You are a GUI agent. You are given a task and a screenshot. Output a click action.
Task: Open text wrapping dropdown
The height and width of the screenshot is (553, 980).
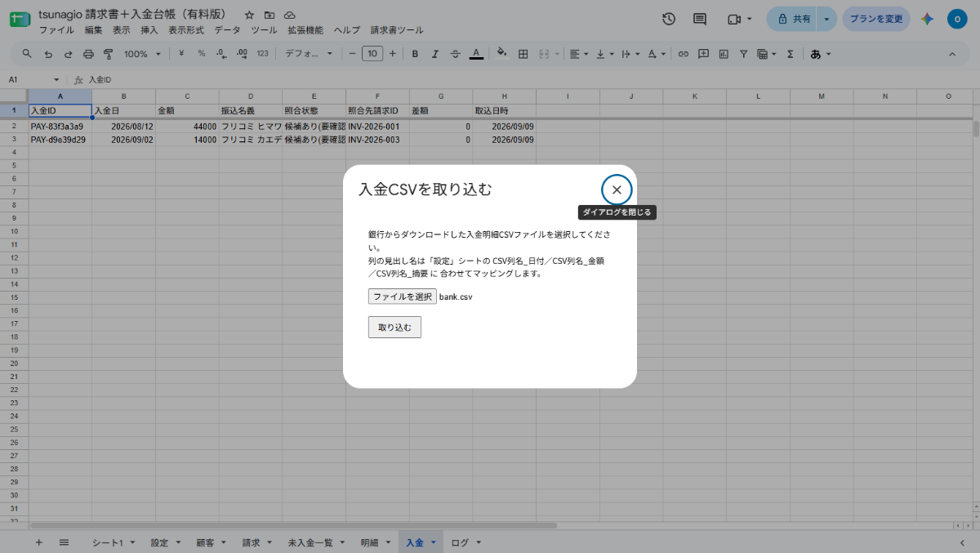pyautogui.click(x=630, y=54)
